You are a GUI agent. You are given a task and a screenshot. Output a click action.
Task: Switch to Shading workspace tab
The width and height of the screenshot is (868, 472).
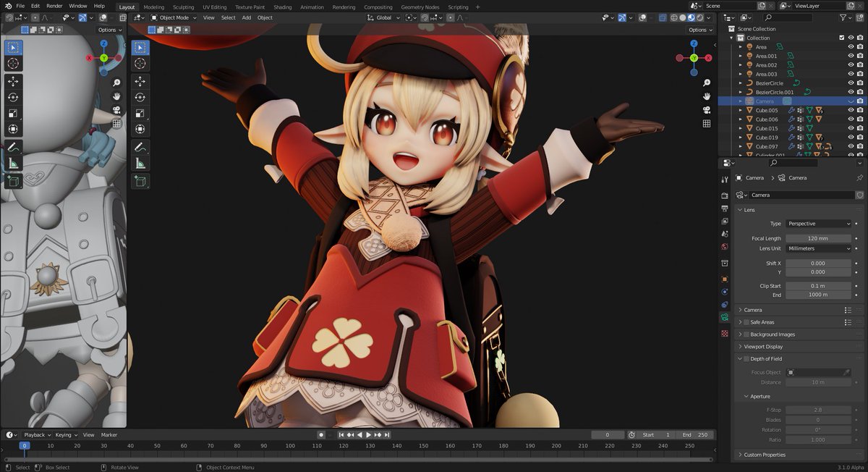(x=283, y=7)
